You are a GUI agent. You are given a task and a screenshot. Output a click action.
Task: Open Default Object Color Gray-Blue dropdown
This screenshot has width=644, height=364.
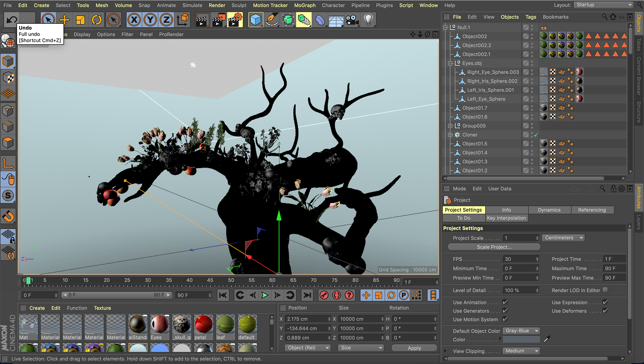point(522,331)
